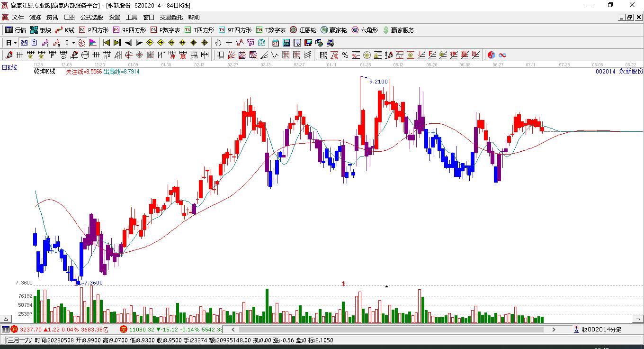
Task: Open the calculator icon
Action: [286, 43]
